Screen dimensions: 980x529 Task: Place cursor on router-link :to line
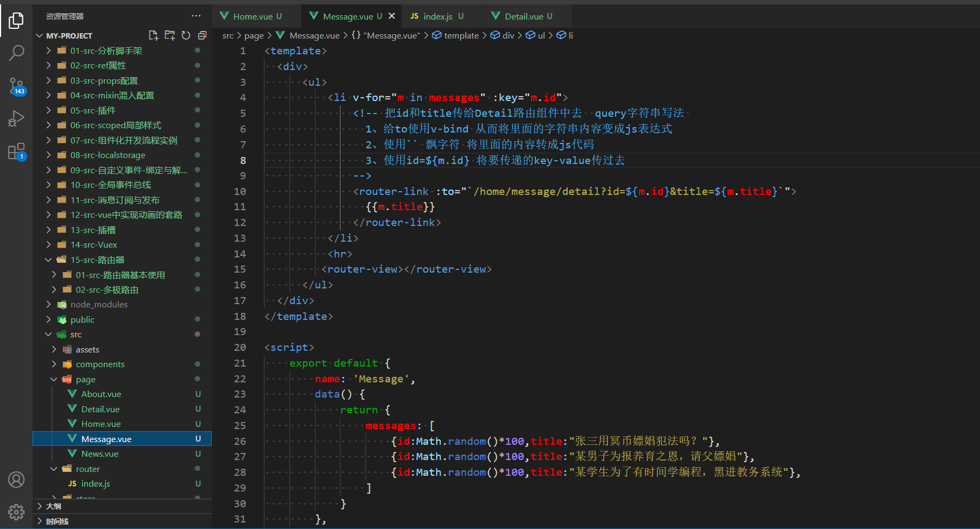click(574, 191)
